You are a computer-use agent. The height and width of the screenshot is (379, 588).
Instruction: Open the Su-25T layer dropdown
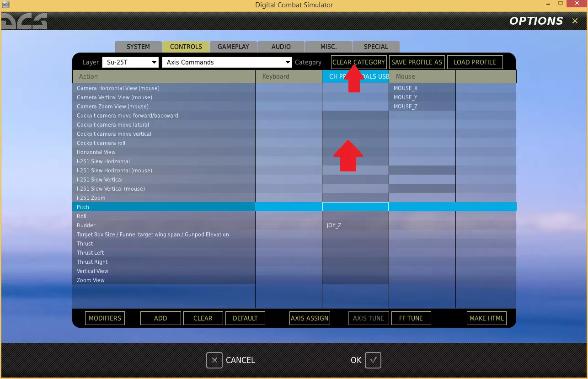coord(130,62)
